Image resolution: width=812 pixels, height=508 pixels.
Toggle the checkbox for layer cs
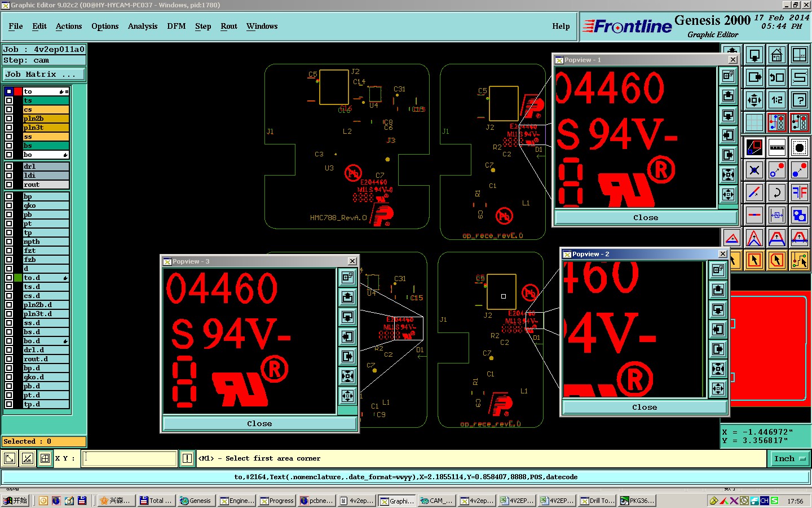(x=8, y=110)
